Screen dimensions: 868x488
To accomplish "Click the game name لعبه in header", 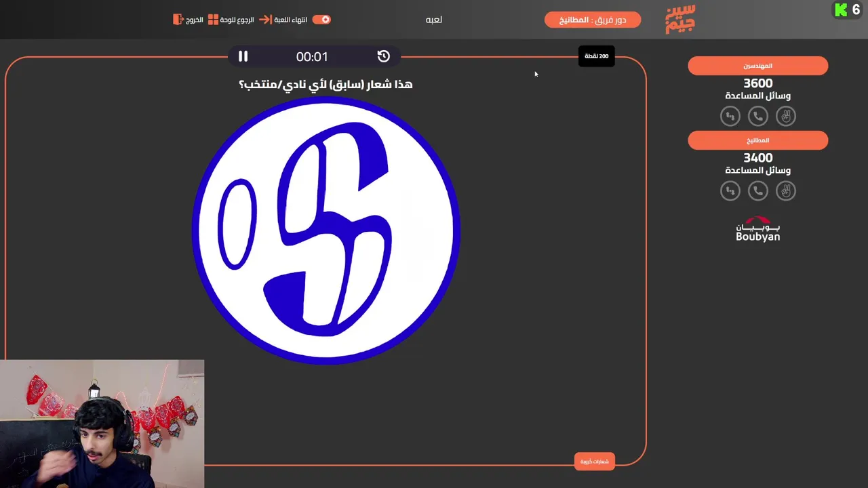I will [434, 20].
